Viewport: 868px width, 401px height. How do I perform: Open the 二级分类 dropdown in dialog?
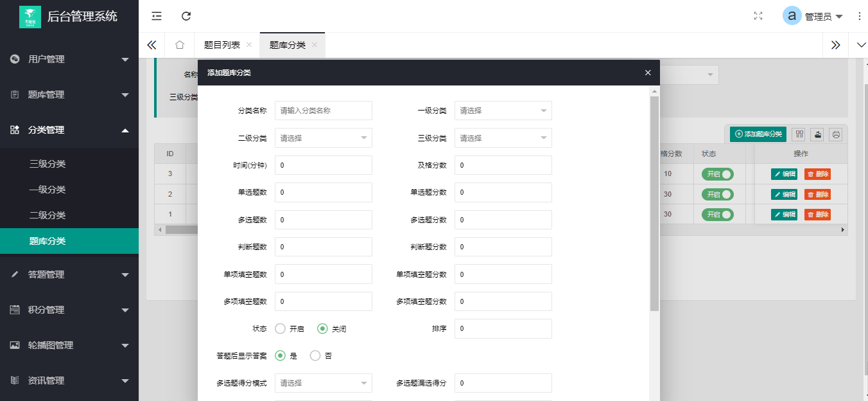tap(324, 138)
